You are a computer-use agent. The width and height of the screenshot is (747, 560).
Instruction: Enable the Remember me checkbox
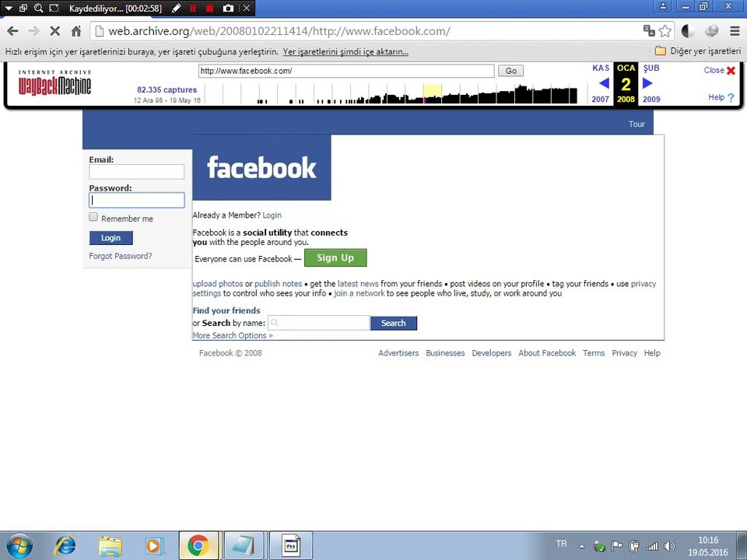pyautogui.click(x=93, y=217)
